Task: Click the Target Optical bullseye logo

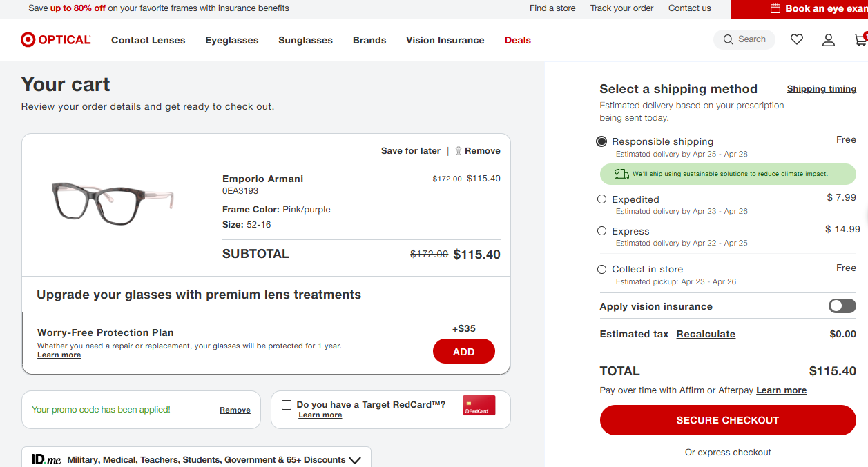Action: (x=28, y=40)
